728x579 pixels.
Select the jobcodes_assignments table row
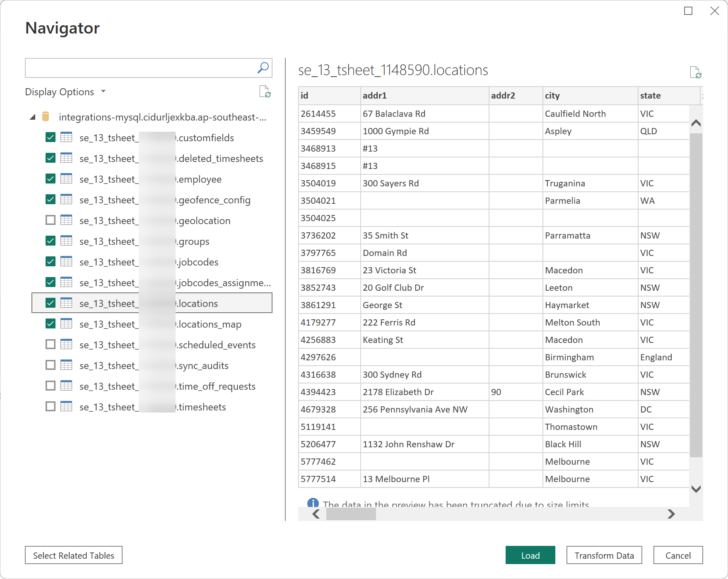152,282
